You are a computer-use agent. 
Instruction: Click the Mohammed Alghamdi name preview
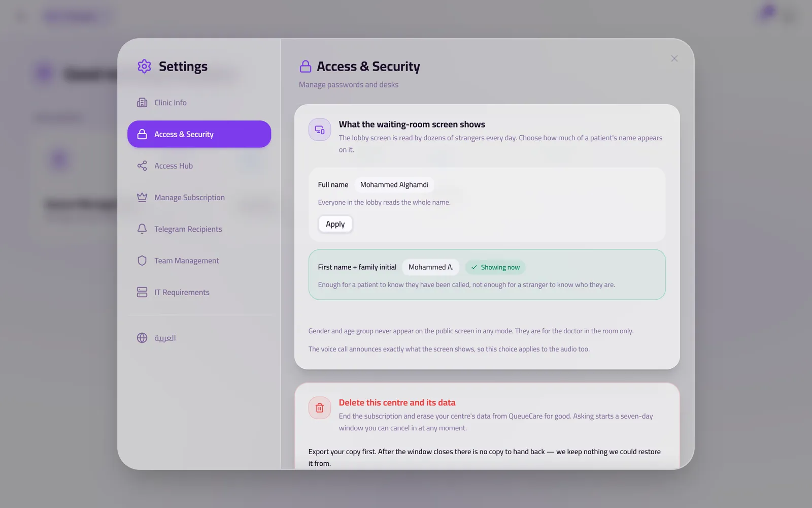click(x=394, y=185)
